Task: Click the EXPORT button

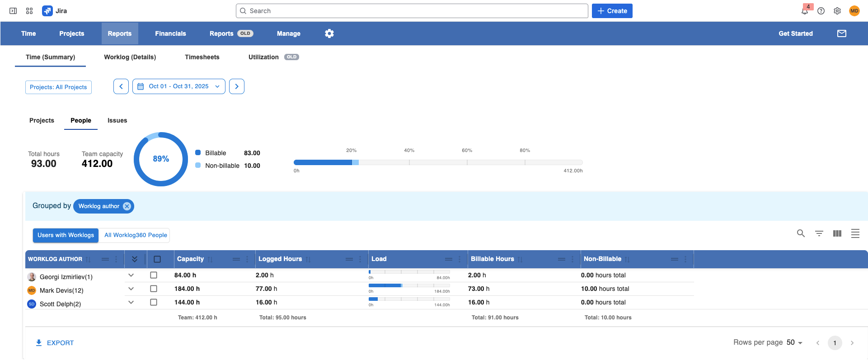Action: click(x=55, y=343)
